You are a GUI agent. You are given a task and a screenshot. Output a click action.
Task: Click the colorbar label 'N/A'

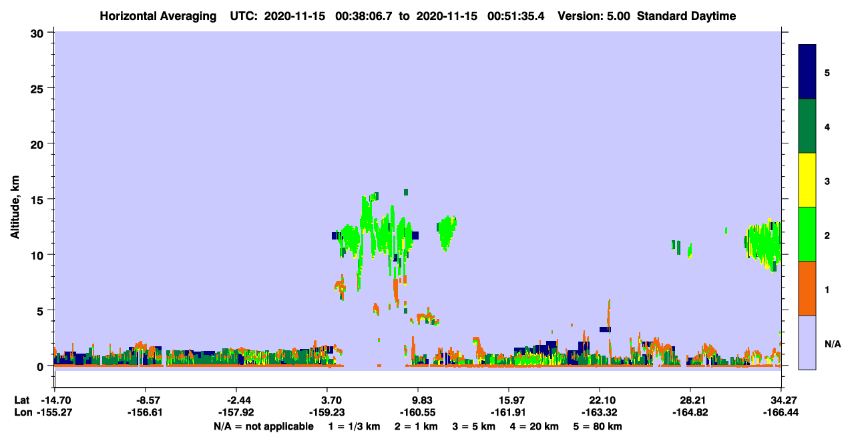(833, 344)
